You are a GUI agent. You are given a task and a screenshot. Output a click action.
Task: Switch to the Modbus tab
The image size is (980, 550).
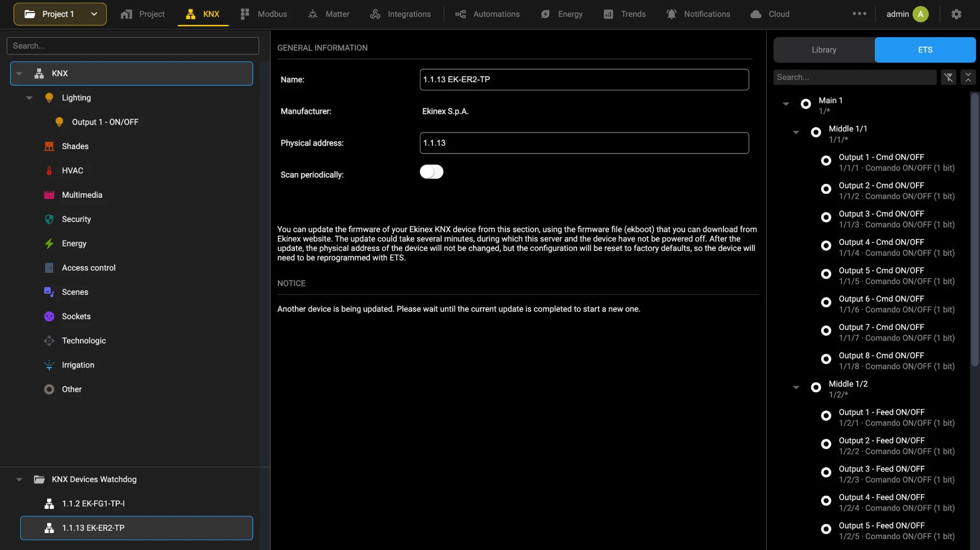[264, 14]
